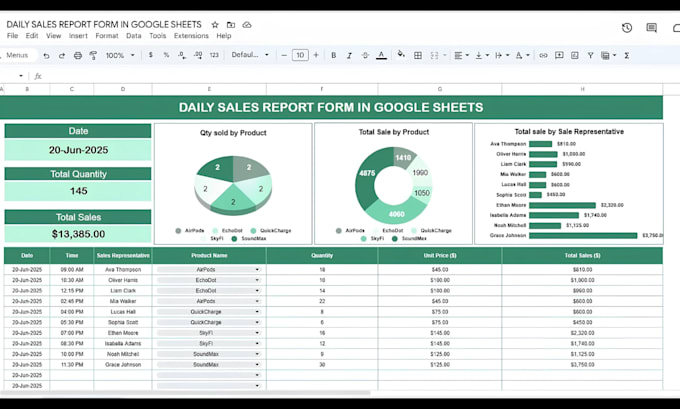Image resolution: width=680 pixels, height=409 pixels.
Task: Click the document title text
Action: click(x=104, y=24)
